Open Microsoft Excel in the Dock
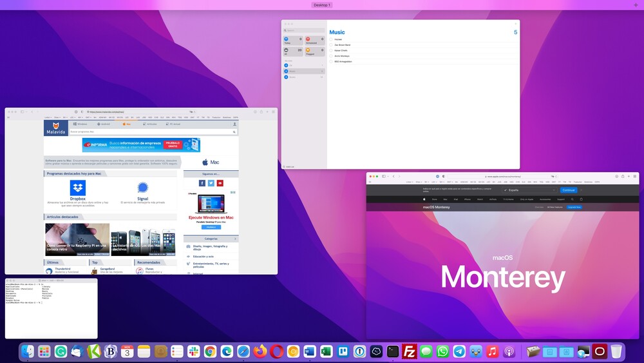Screen dimensions: 644x363 pos(326,351)
